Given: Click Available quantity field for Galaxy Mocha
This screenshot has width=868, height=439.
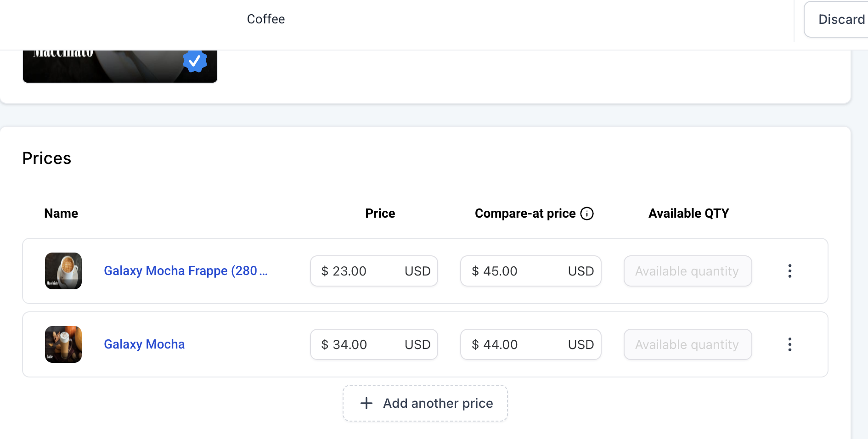Looking at the screenshot, I should [687, 344].
